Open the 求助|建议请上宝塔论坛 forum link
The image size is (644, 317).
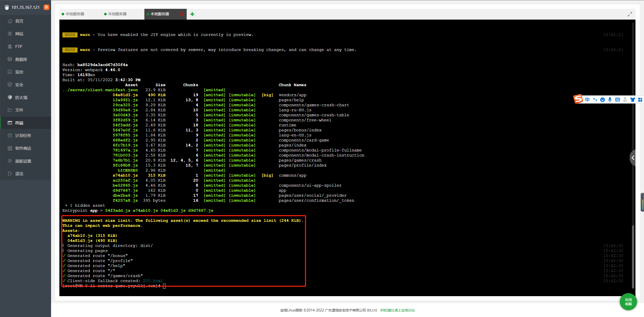(397, 310)
